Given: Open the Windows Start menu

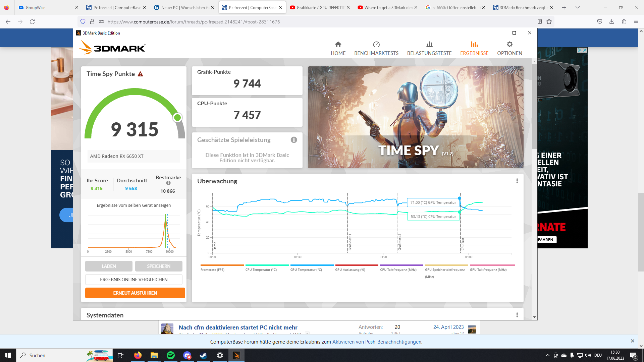Looking at the screenshot, I should coord(8,355).
